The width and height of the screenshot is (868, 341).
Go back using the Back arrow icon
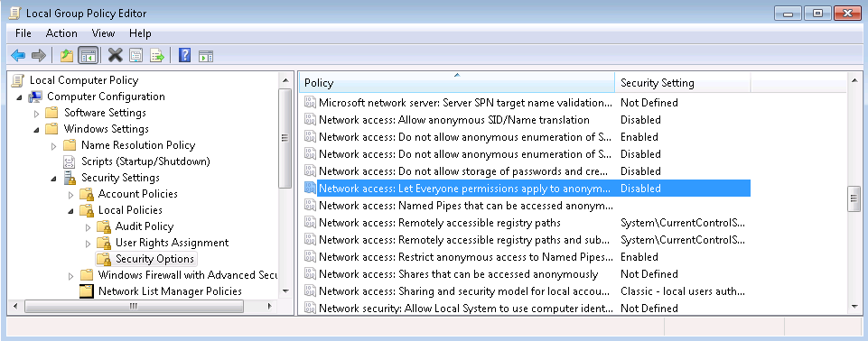pyautogui.click(x=18, y=55)
